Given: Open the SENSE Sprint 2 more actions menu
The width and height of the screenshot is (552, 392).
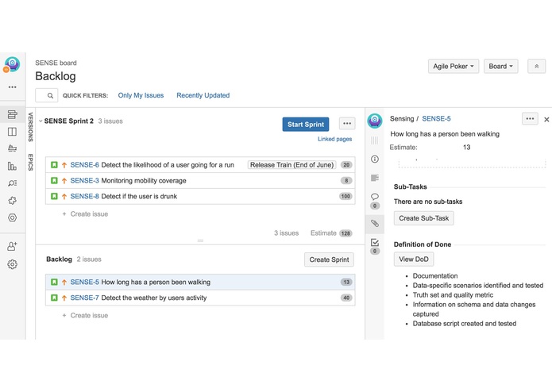Looking at the screenshot, I should [x=347, y=124].
